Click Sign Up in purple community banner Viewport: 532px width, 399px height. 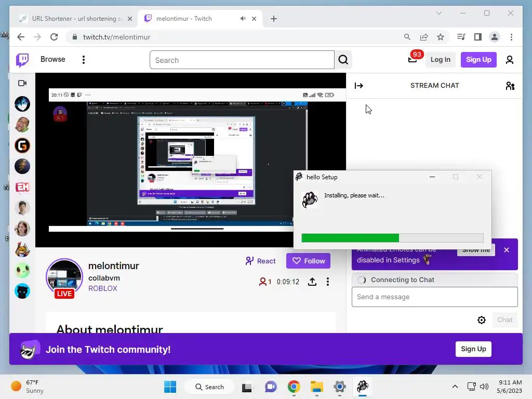pyautogui.click(x=473, y=349)
